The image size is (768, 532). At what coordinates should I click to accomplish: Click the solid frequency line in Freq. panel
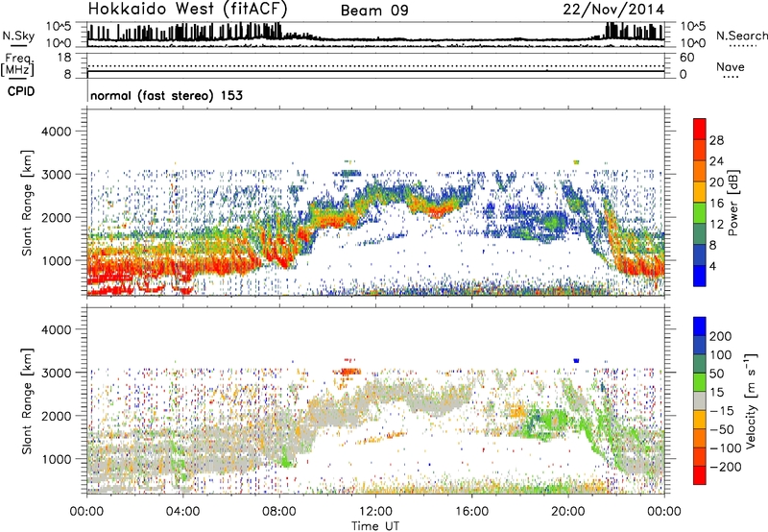click(375, 71)
